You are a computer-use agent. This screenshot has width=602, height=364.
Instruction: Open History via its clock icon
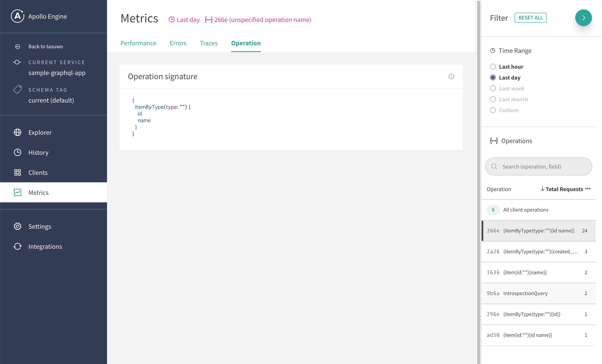click(17, 152)
